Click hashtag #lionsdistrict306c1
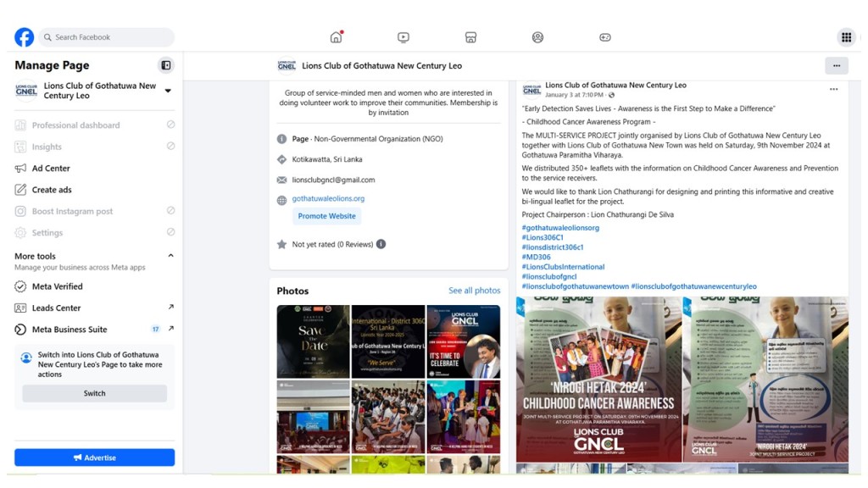 click(553, 247)
